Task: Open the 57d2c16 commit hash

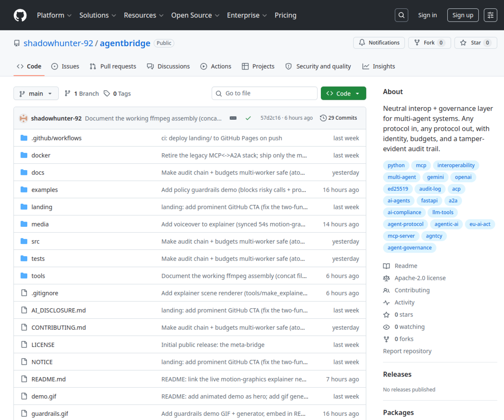Action: pyautogui.click(x=271, y=118)
